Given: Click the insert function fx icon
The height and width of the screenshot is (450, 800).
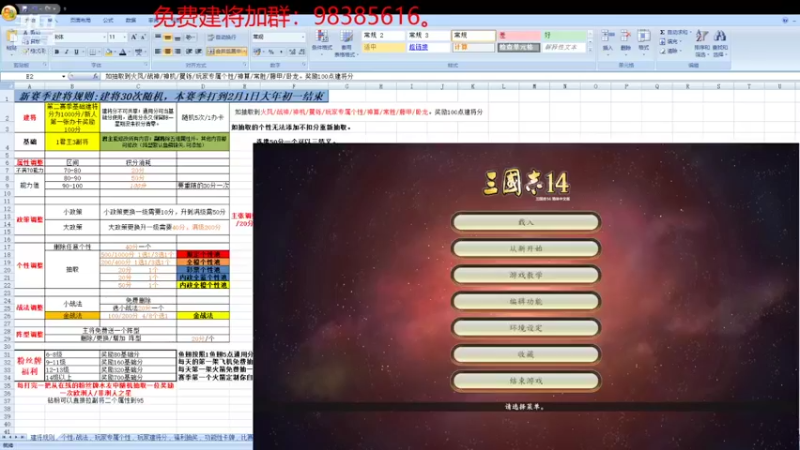Looking at the screenshot, I should click(95, 76).
